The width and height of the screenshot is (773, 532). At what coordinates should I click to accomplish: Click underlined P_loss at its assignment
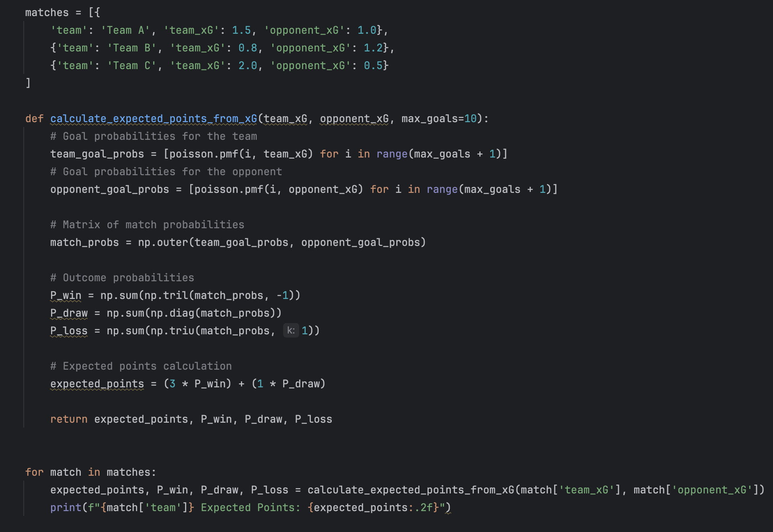69,331
